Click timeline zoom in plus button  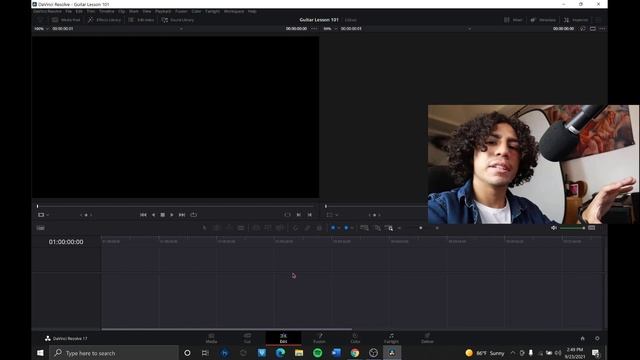click(x=437, y=228)
